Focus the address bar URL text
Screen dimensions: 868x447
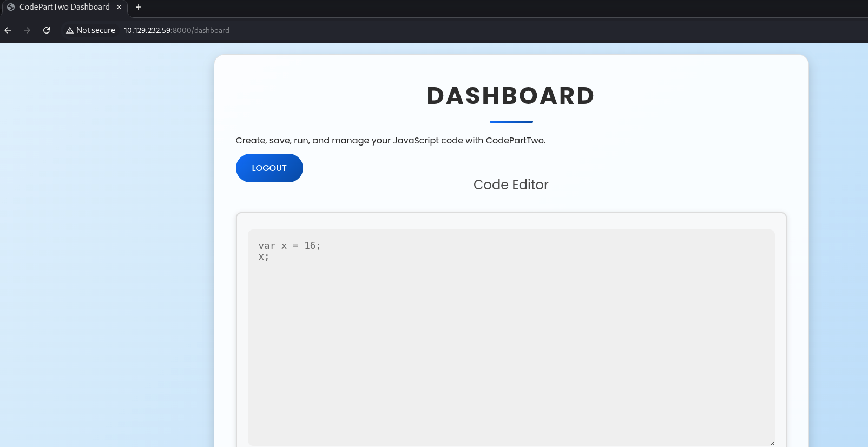tap(176, 30)
